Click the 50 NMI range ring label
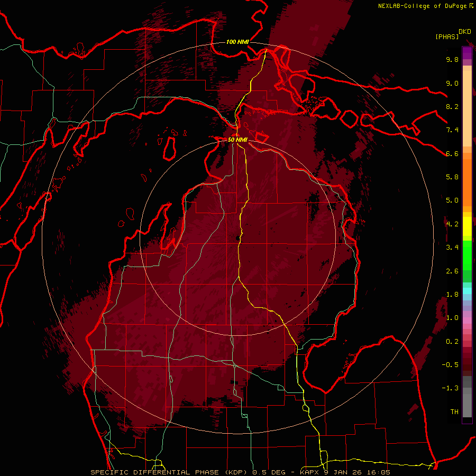Viewport: 476px width, 476px height. pos(237,140)
